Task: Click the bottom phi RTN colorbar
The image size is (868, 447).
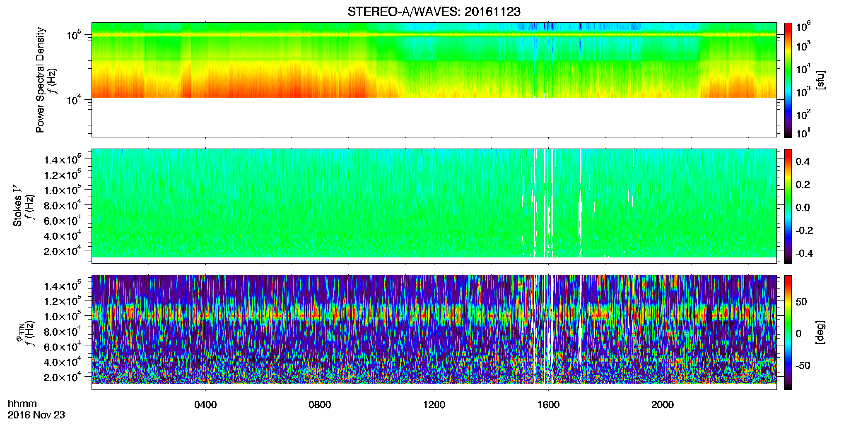Action: (x=788, y=332)
